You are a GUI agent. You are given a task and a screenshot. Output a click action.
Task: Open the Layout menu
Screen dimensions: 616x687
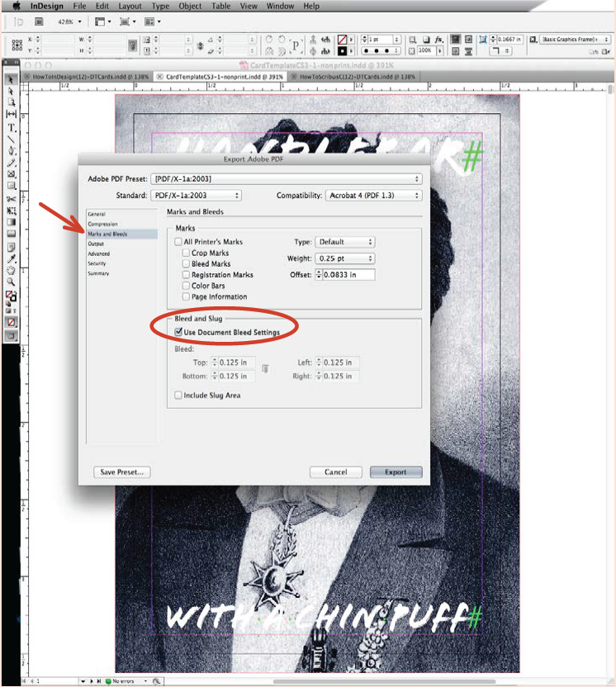click(130, 6)
